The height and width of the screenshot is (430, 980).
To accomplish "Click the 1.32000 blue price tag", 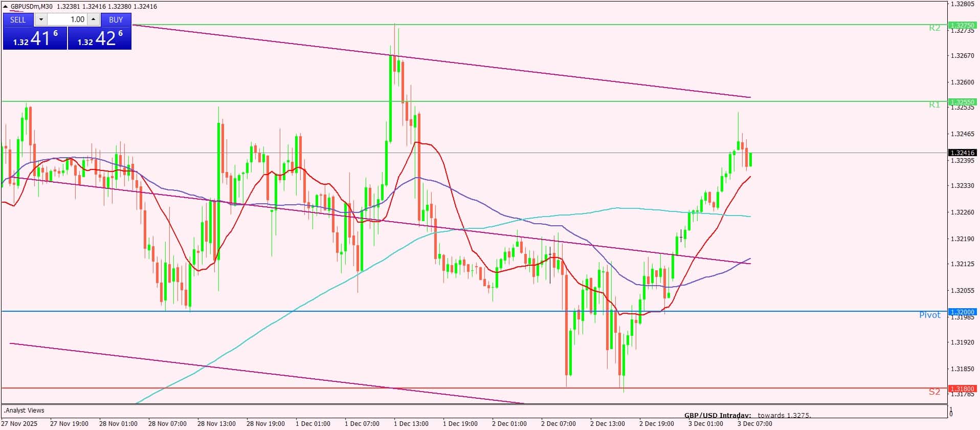I will (962, 312).
